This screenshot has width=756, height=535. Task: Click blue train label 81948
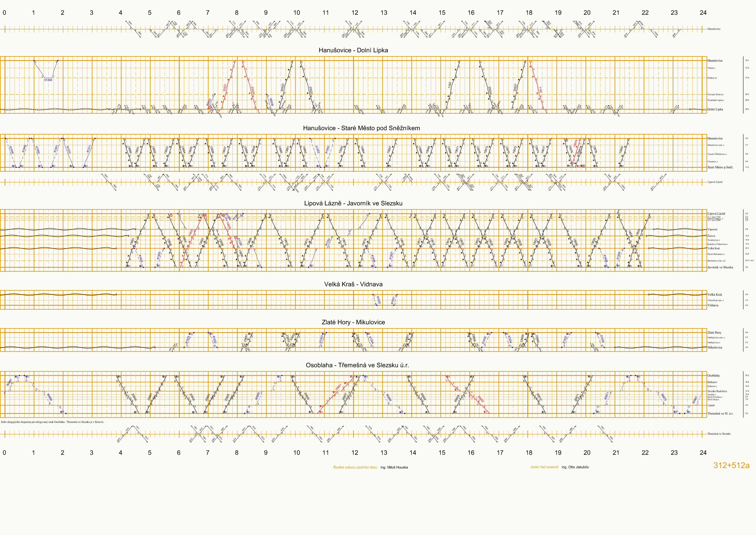pos(11,150)
